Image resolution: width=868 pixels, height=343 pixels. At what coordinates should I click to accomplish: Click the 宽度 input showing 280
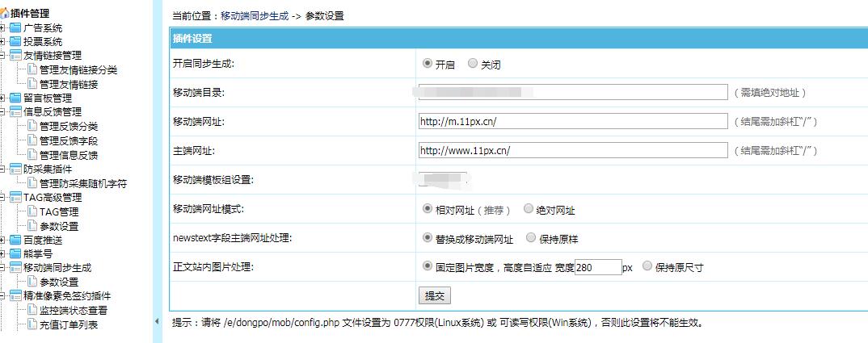point(598,268)
